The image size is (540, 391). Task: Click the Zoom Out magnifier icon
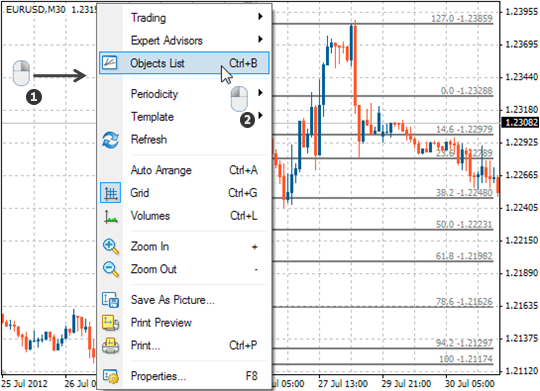pyautogui.click(x=111, y=269)
